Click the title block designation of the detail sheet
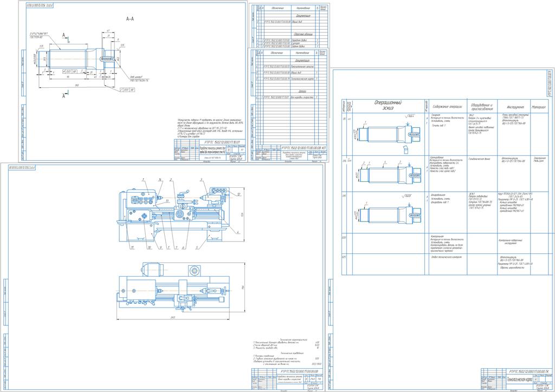555x392 pixels. (x=222, y=142)
